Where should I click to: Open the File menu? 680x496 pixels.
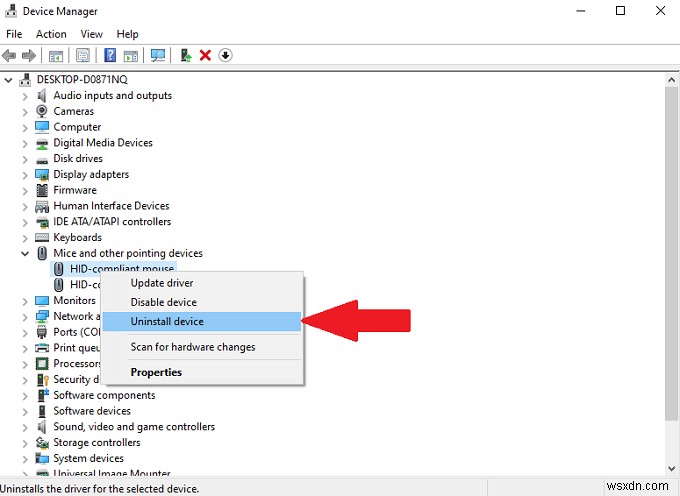[x=14, y=34]
